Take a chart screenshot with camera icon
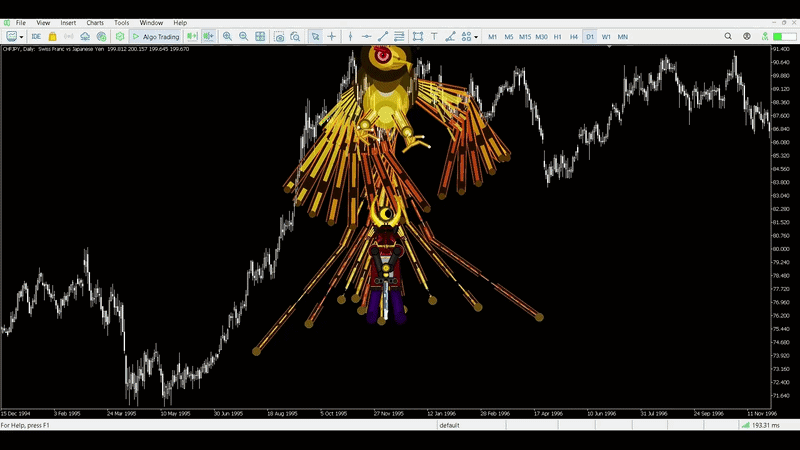 279,37
